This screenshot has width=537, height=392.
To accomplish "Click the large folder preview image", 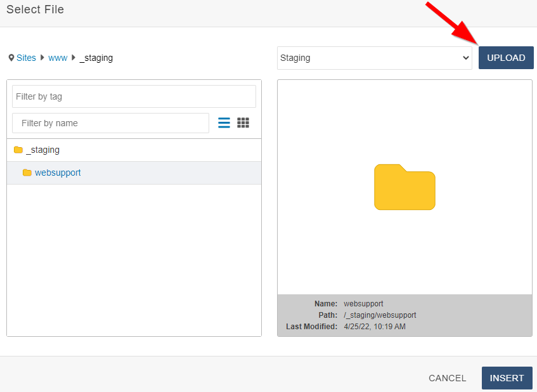I will point(404,187).
